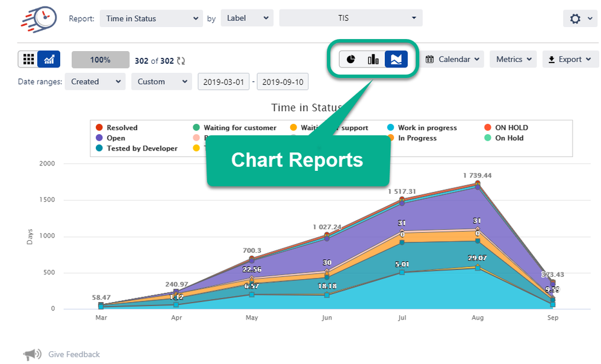Toggle Open series in legend

point(110,138)
